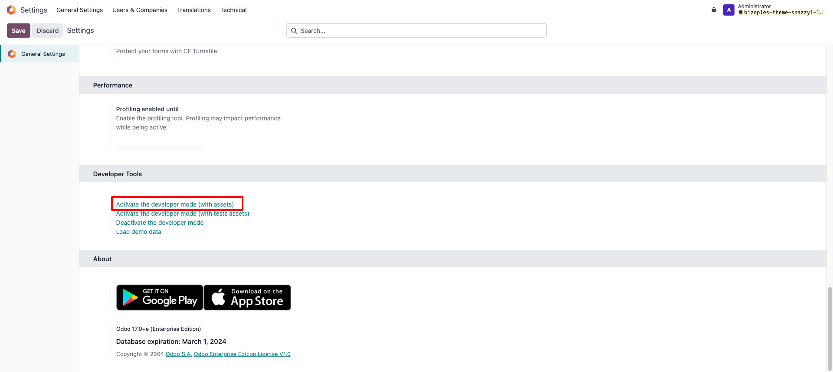The height and width of the screenshot is (372, 833).
Task: Open the Administrator user avatar
Action: (x=729, y=10)
